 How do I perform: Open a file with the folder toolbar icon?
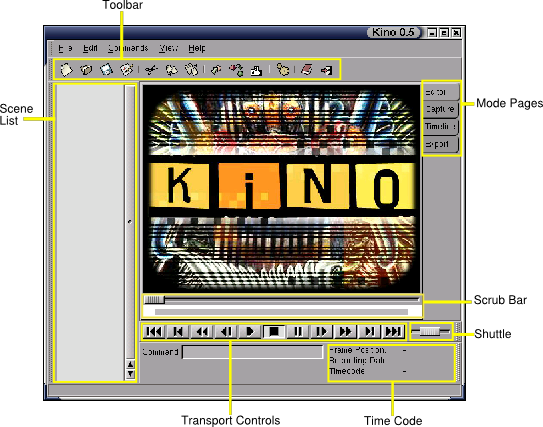tap(86, 70)
